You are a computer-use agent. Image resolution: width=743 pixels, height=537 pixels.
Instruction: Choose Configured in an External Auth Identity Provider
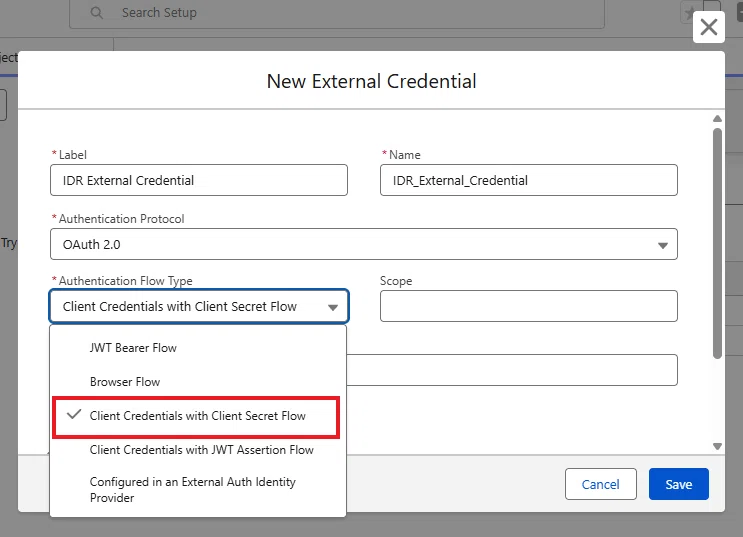(x=198, y=490)
